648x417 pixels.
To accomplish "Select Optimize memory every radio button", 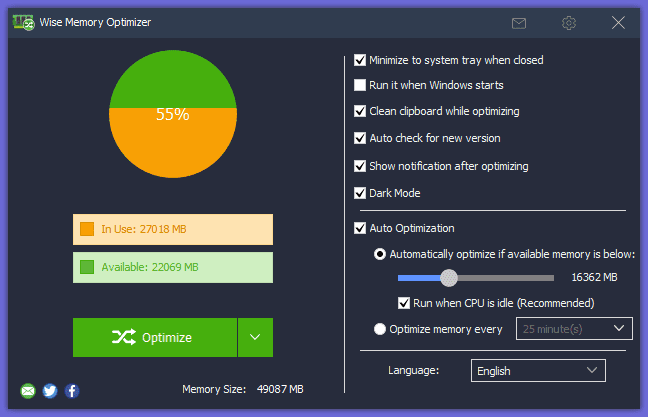I will (380, 329).
